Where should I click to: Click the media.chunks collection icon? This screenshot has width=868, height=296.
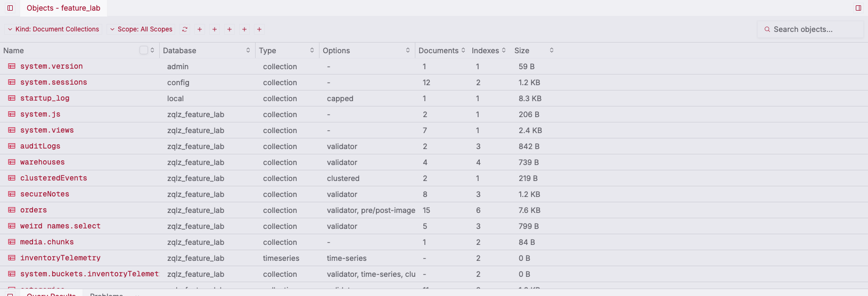(x=12, y=242)
